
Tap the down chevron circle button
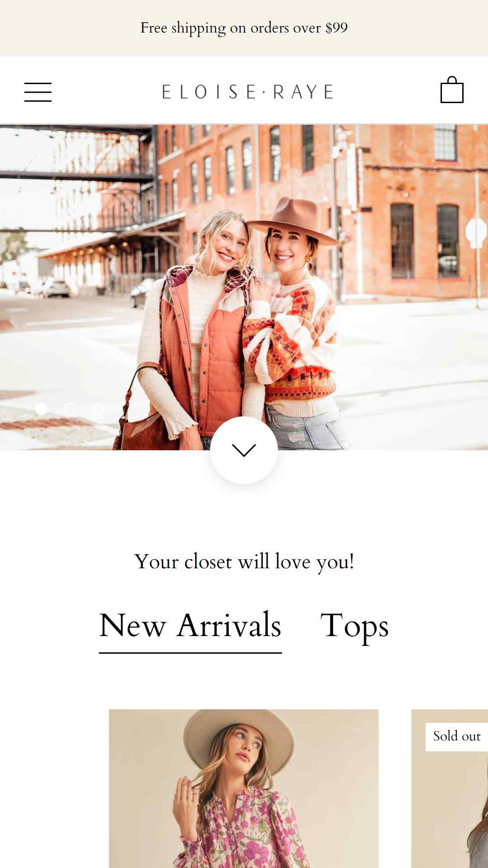click(x=244, y=450)
